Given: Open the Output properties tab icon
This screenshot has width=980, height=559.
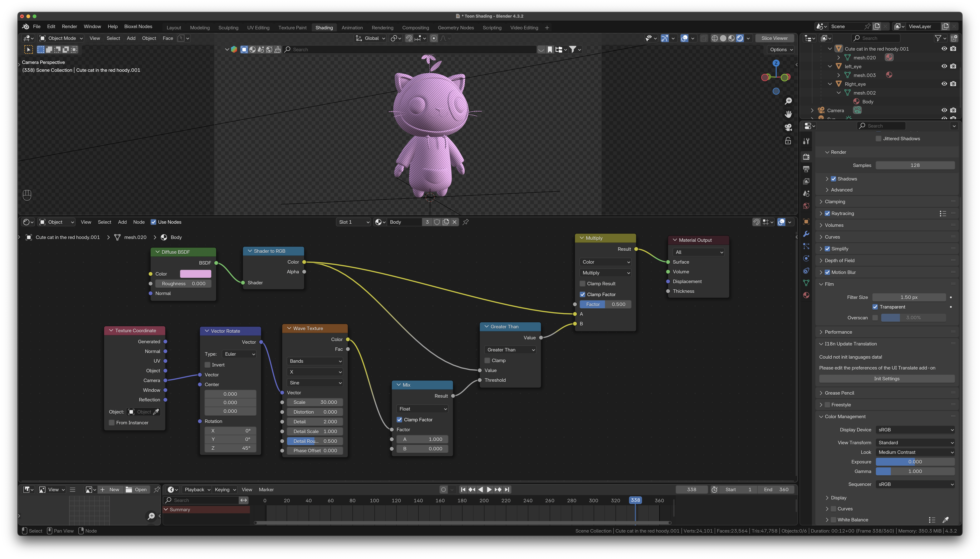Looking at the screenshot, I should pyautogui.click(x=806, y=169).
